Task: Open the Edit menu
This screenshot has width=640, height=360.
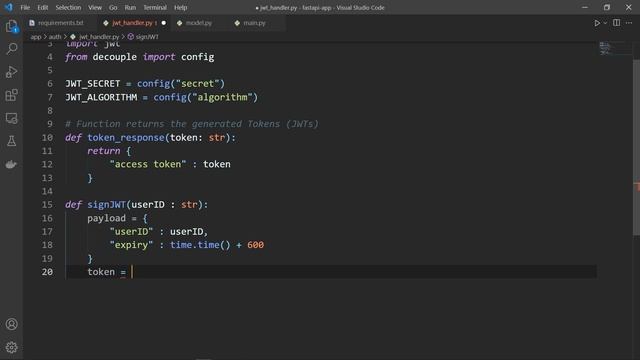Action: coord(42,7)
